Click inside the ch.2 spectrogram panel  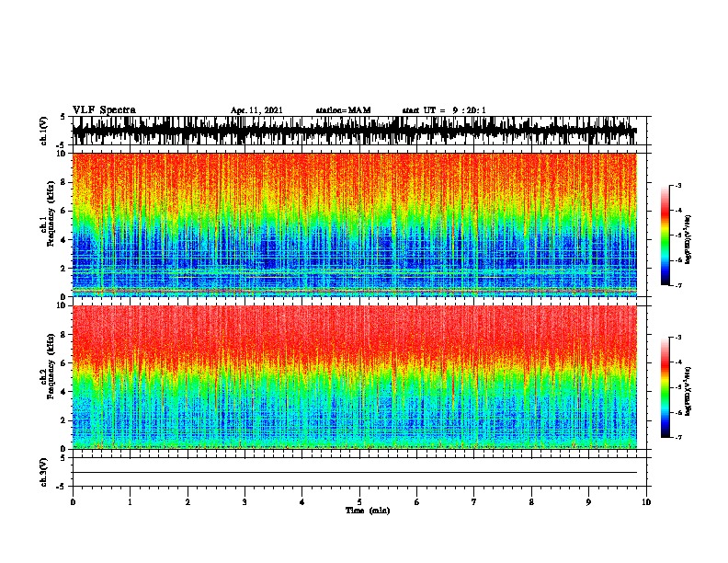coord(354,377)
